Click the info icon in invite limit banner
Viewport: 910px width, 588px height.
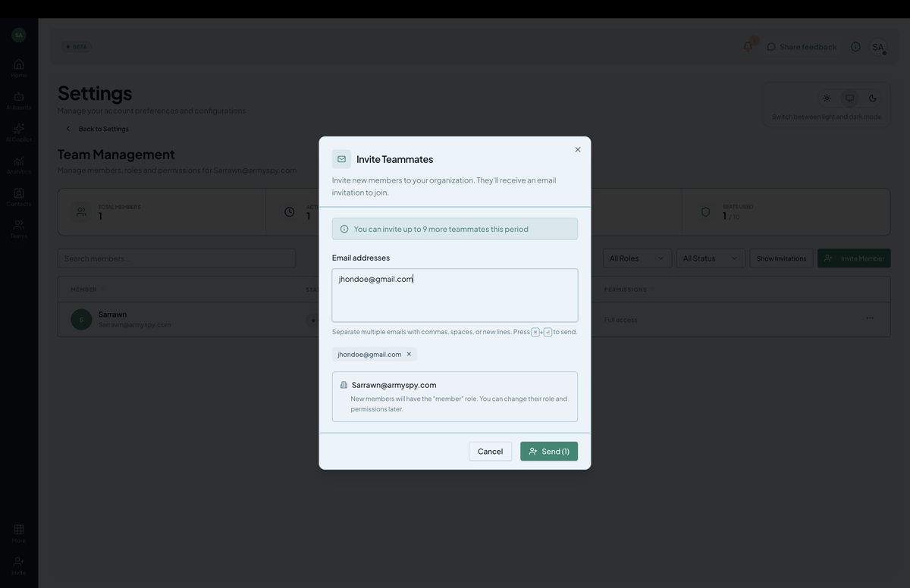(x=344, y=229)
